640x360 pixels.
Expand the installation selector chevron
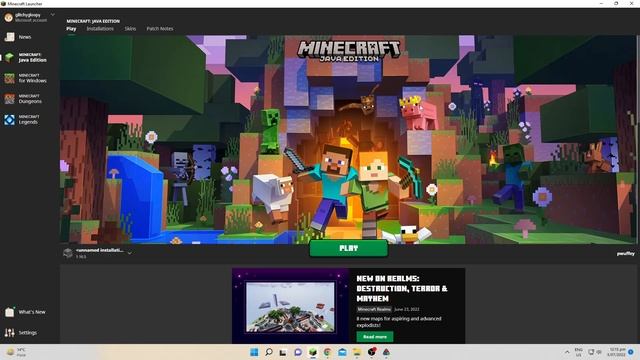130,253
